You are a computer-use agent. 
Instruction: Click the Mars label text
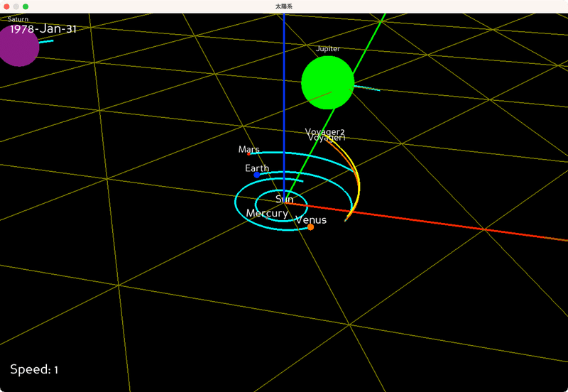point(249,149)
